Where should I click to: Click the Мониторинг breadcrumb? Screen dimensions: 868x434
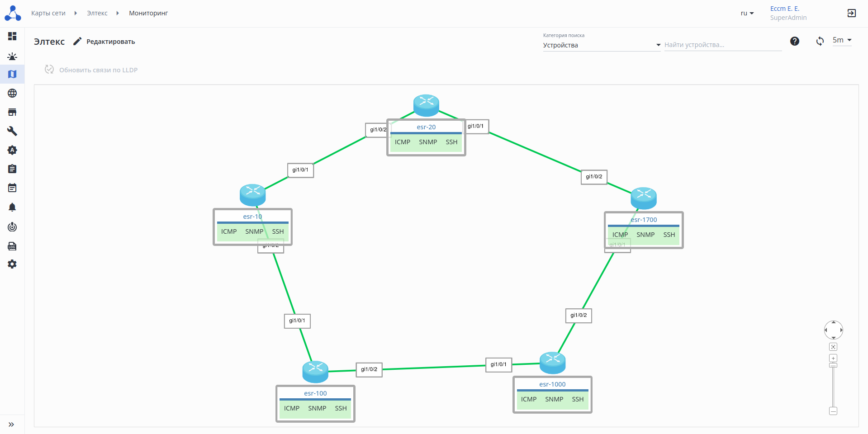coord(148,13)
